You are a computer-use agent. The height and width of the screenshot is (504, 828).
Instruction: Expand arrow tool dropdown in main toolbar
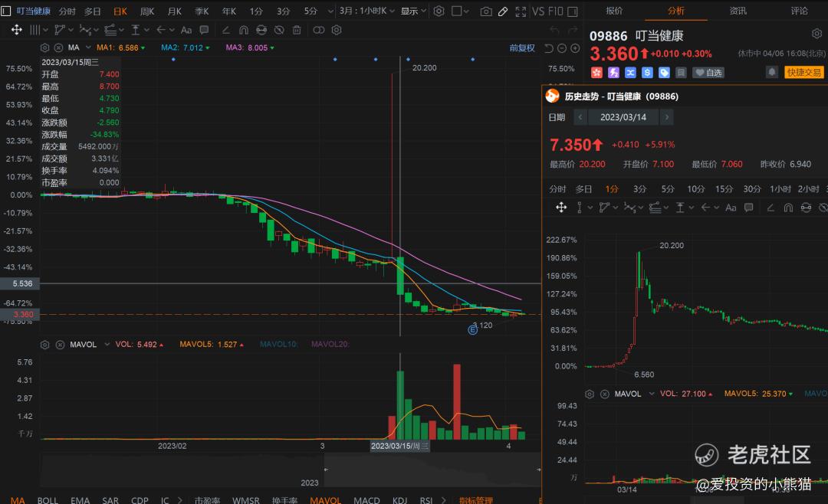(172, 30)
